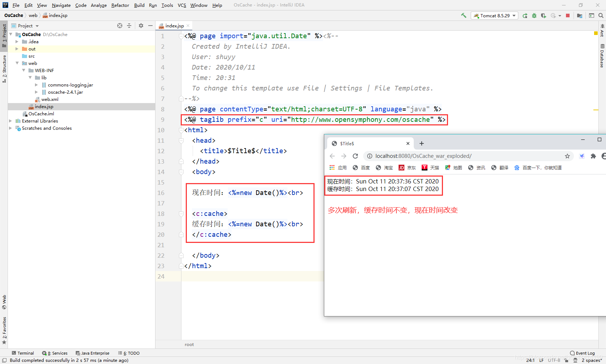This screenshot has width=606, height=364.
Task: Click the site information icon in address bar
Action: [370, 156]
